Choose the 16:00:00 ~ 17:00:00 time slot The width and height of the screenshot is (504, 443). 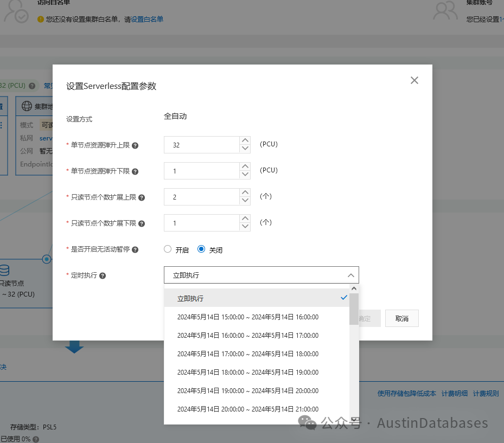point(257,336)
